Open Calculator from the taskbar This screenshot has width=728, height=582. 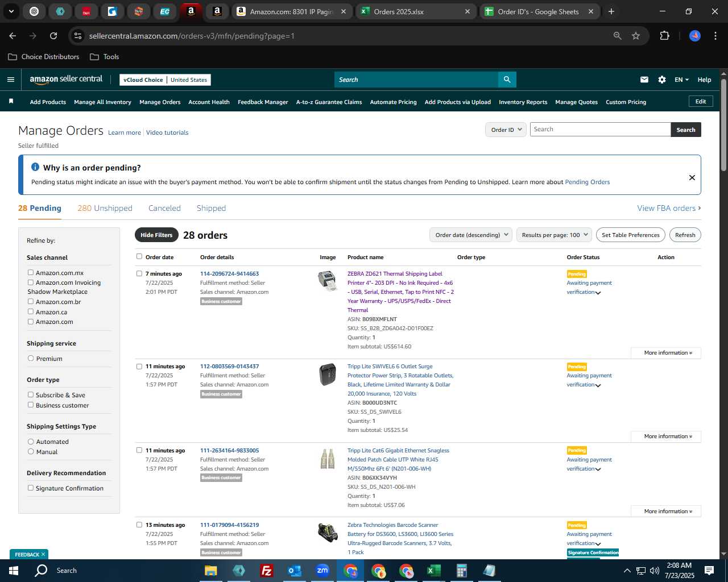point(461,571)
